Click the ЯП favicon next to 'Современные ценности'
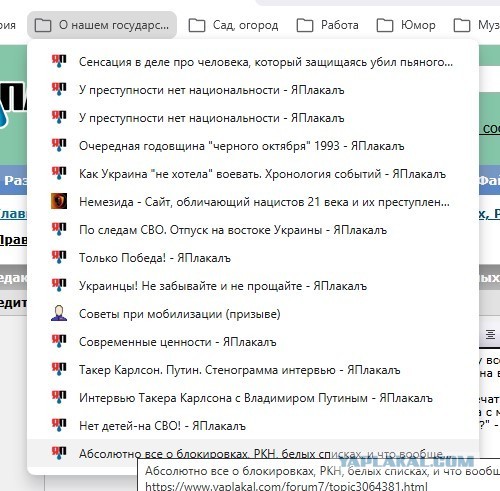This screenshot has width=500, height=491. pos(59,341)
